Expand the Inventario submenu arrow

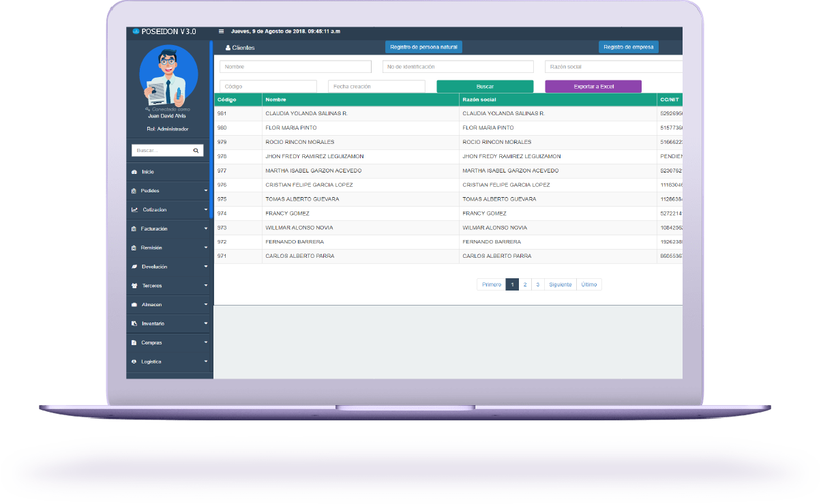(x=205, y=324)
